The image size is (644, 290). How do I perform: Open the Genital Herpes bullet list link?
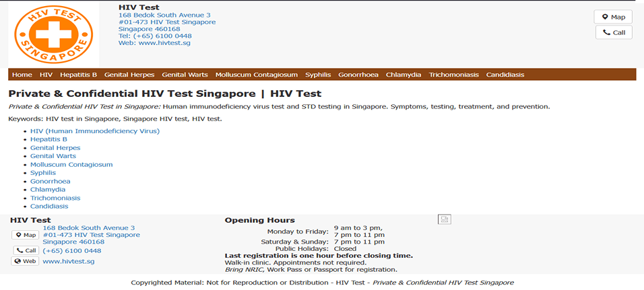[55, 147]
